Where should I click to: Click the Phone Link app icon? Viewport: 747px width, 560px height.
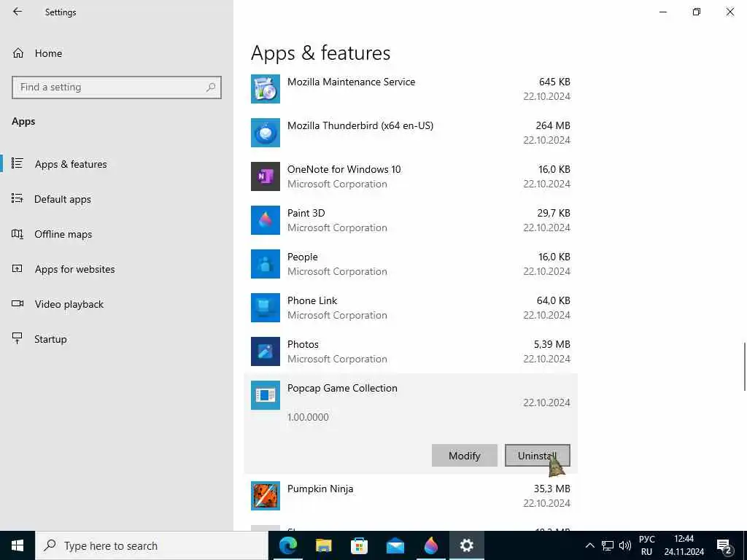(266, 308)
